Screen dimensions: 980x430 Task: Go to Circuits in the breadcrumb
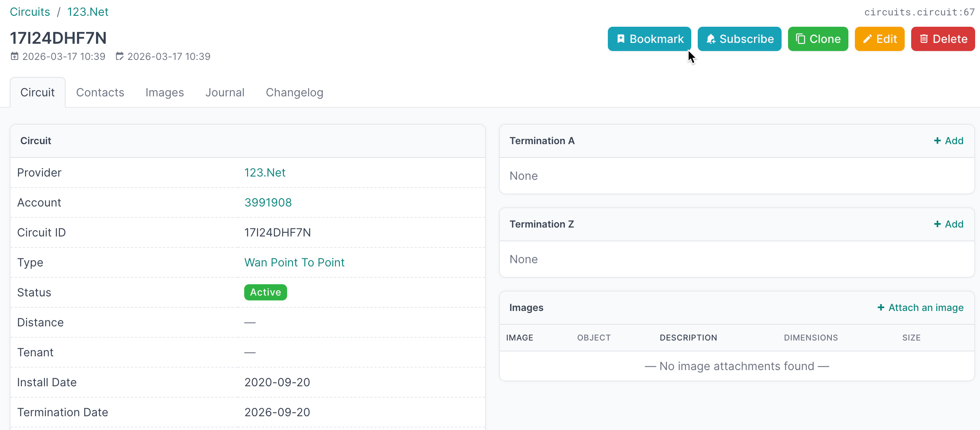point(30,12)
